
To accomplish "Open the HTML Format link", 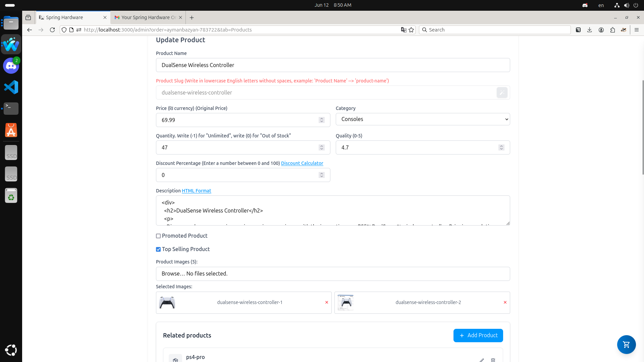I will 196,191.
